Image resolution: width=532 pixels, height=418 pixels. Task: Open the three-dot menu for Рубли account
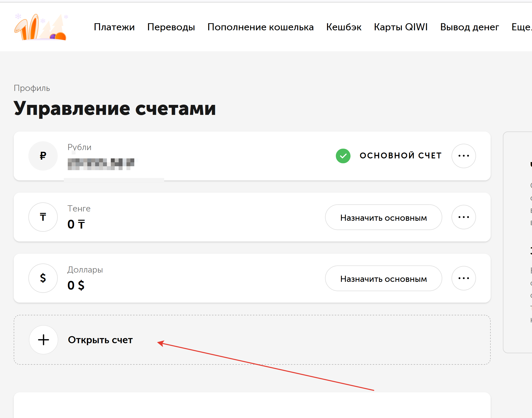(x=464, y=156)
